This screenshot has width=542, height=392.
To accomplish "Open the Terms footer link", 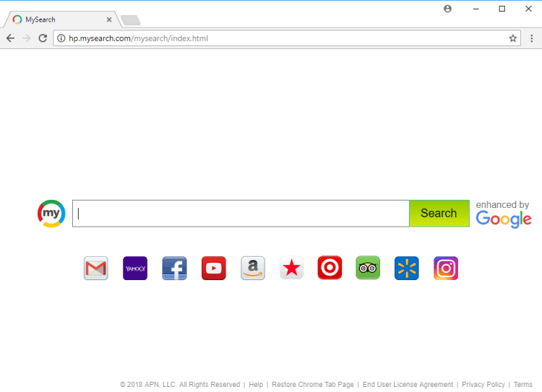I will tap(523, 384).
